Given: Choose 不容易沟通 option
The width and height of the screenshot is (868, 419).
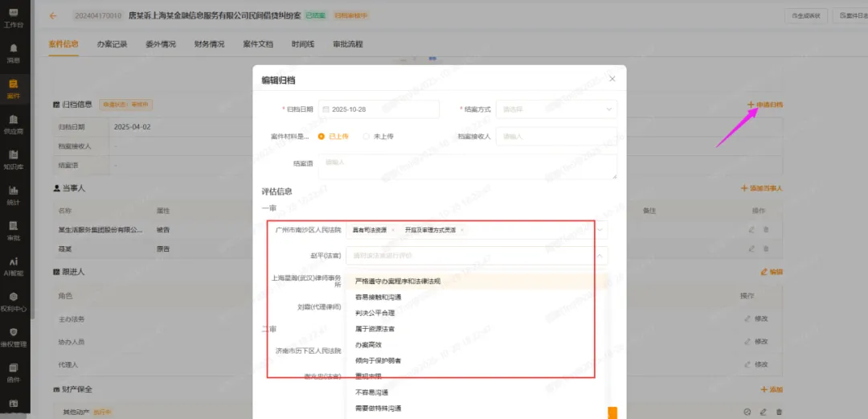Looking at the screenshot, I should (476, 392).
